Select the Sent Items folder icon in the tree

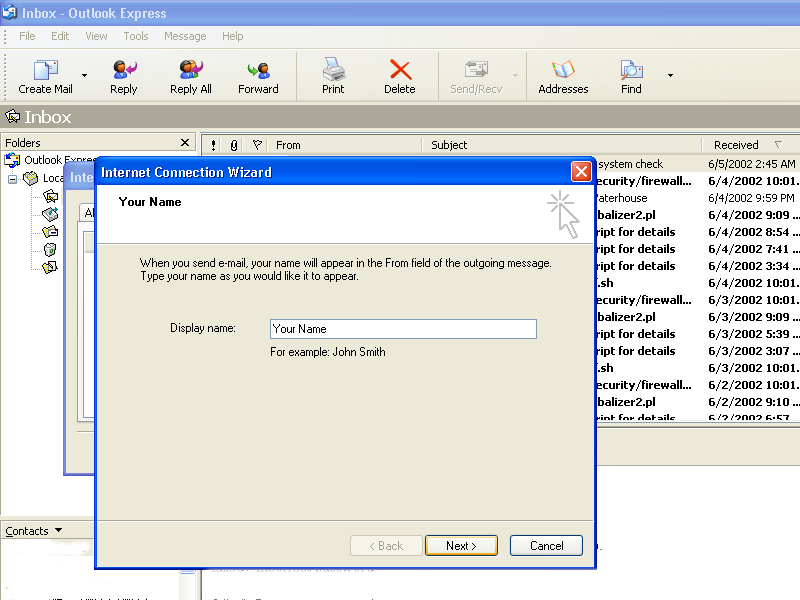[x=50, y=232]
